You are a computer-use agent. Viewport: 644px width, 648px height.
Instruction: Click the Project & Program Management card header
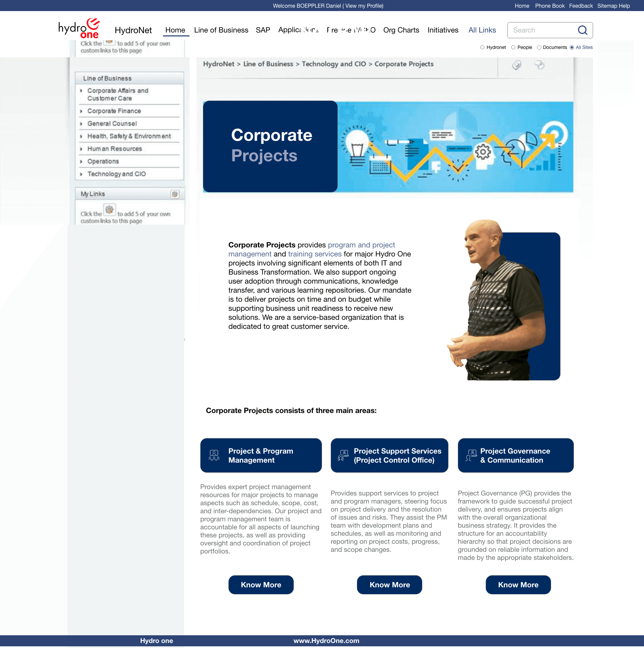[x=261, y=456]
